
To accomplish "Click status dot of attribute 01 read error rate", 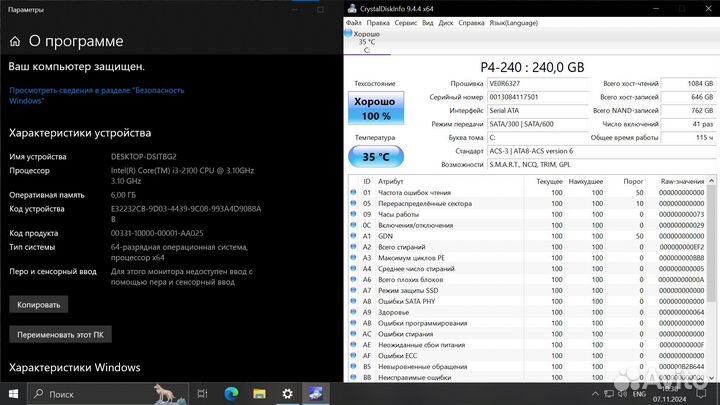I will (x=353, y=192).
